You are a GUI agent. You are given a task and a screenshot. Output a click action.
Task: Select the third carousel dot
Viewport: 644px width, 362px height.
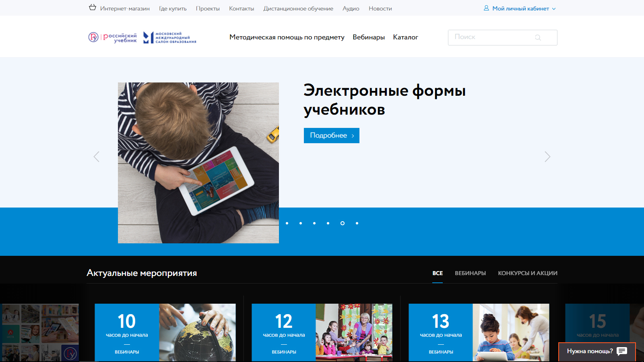314,223
